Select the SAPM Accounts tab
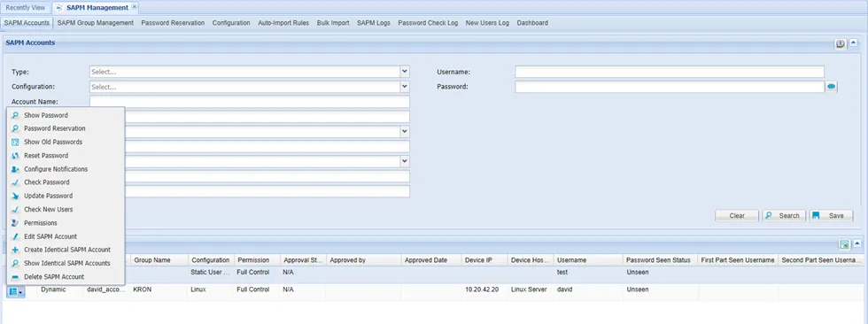 click(27, 23)
